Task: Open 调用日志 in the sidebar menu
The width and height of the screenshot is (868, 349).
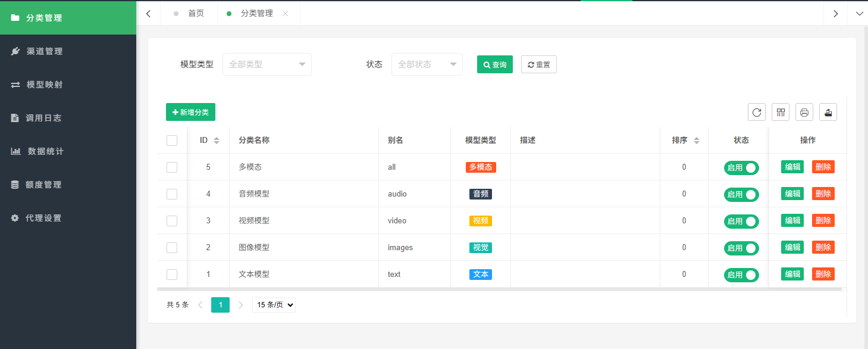Action: (x=68, y=118)
